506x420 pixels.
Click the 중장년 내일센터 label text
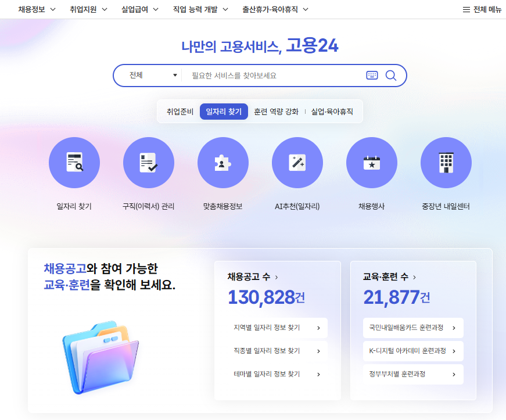click(x=446, y=206)
